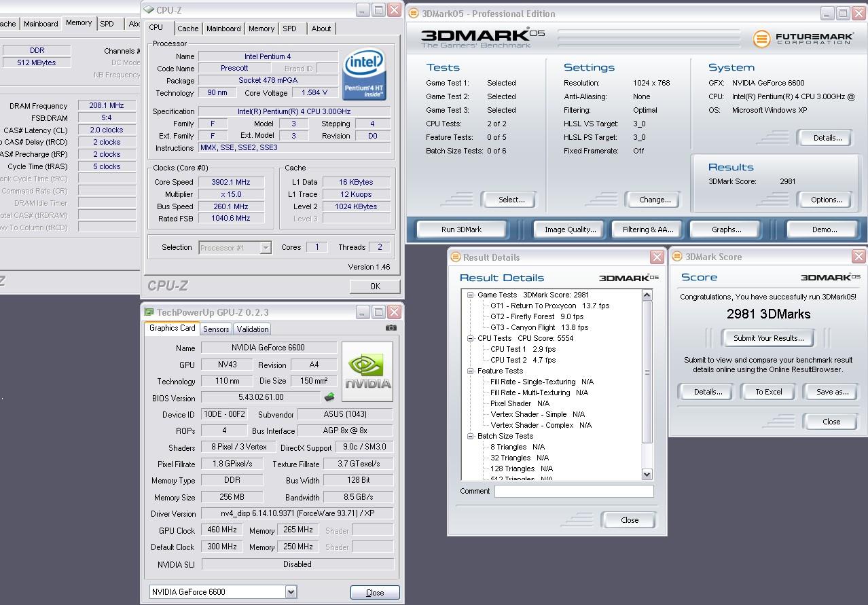Click Close button in Result Details window
Viewport: 868px width, 605px height.
[x=630, y=520]
